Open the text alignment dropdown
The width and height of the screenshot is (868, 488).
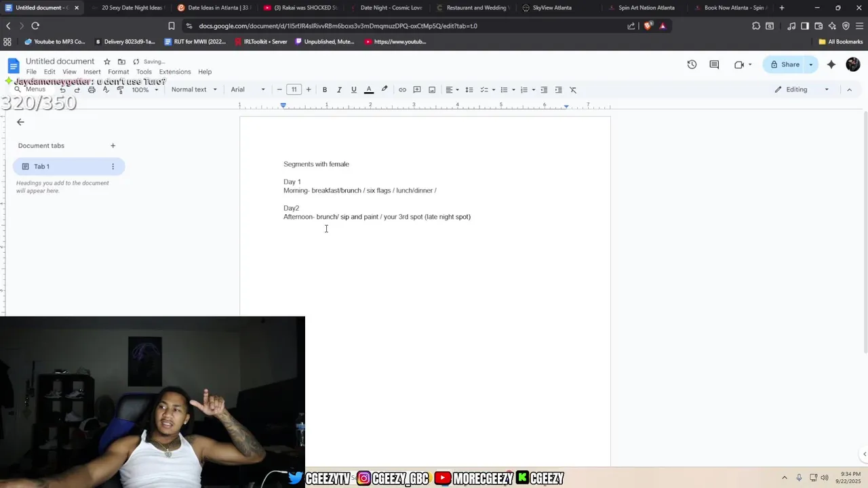[452, 89]
